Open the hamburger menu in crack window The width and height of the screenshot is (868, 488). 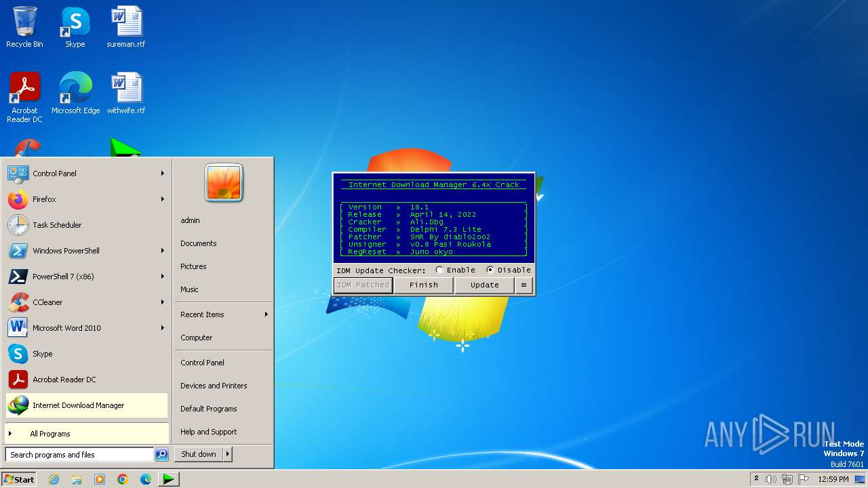click(x=524, y=285)
